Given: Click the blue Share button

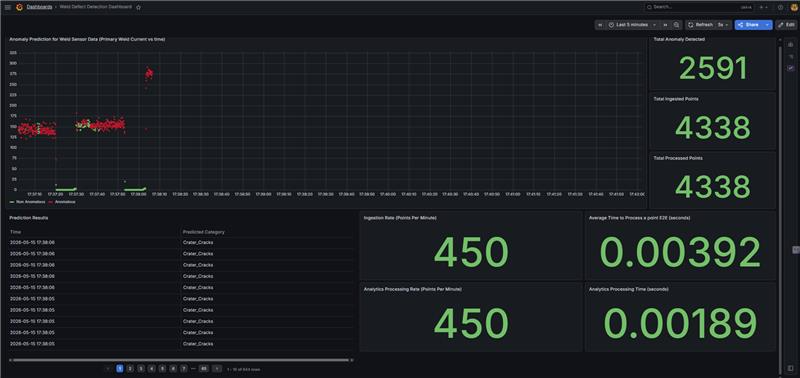Looking at the screenshot, I should 748,24.
